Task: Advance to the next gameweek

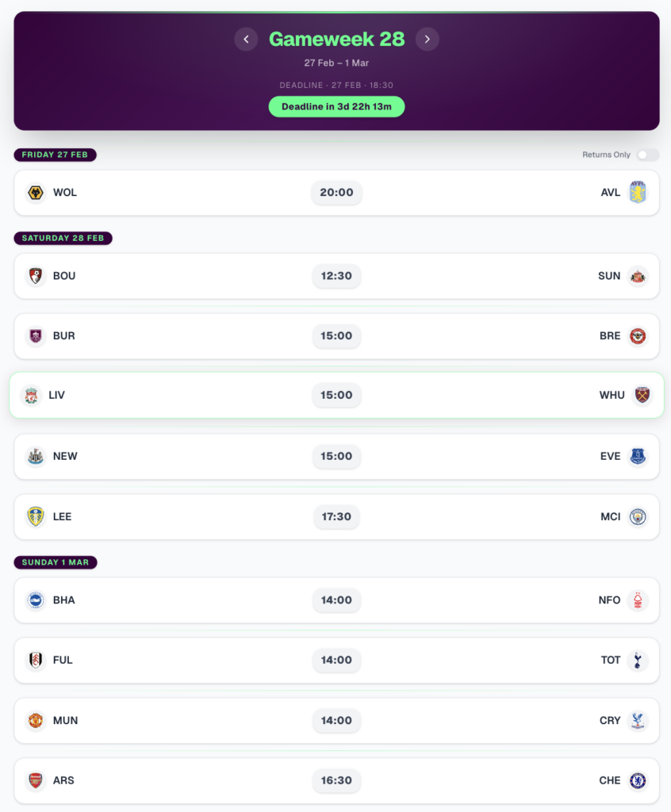Action: 428,39
